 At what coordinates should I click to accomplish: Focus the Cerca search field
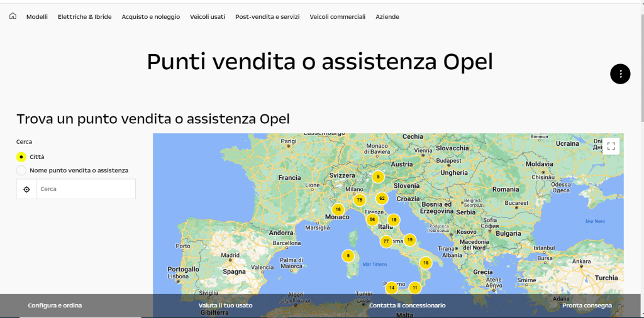point(86,189)
